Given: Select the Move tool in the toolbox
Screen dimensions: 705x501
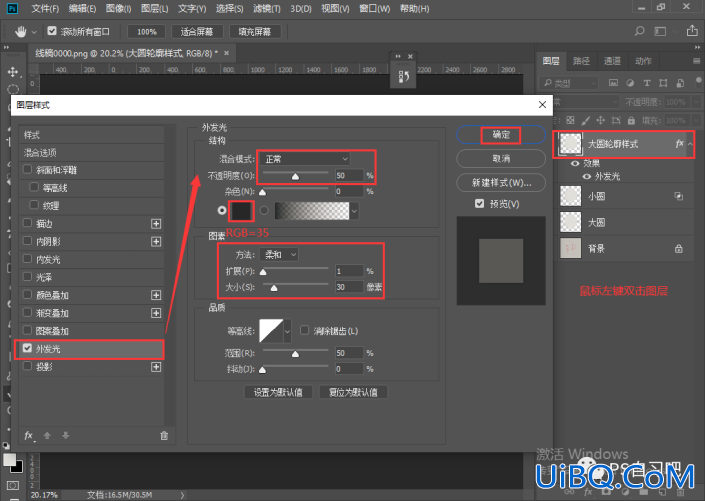Looking at the screenshot, I should click(x=13, y=72).
